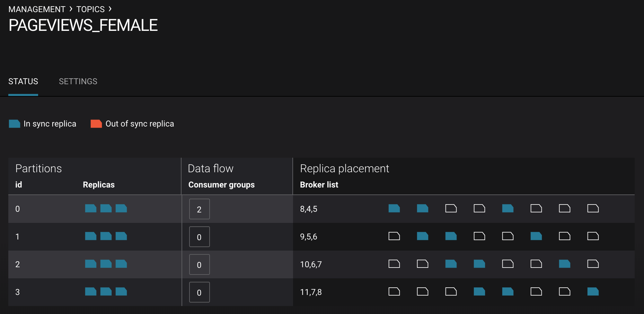Click third replica icon of partition 3
Viewport: 644px width, 314px height.
121,291
